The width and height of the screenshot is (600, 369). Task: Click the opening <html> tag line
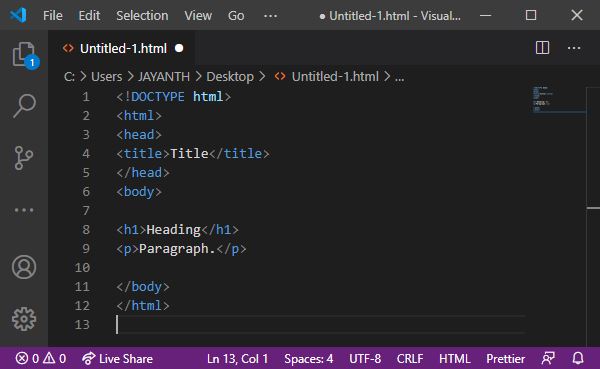pos(139,116)
